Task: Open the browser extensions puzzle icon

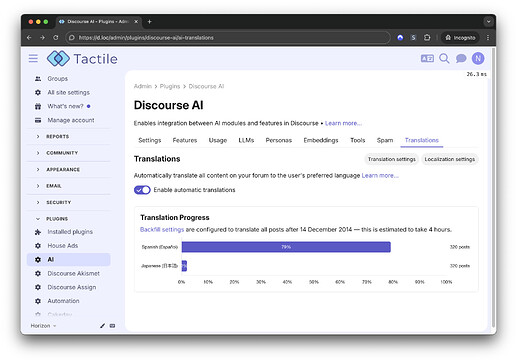Action: coord(427,38)
